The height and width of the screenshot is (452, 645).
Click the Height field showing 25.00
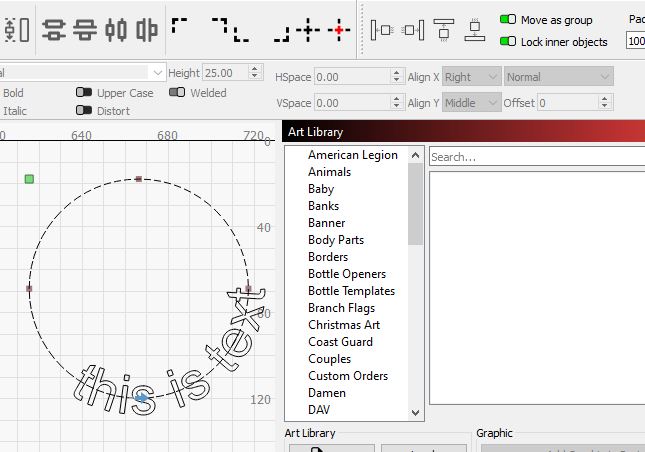(x=226, y=73)
